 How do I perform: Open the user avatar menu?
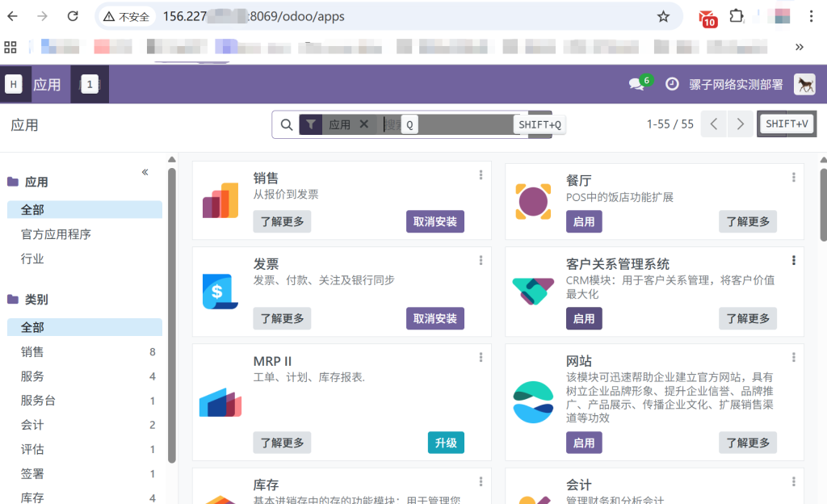(804, 84)
